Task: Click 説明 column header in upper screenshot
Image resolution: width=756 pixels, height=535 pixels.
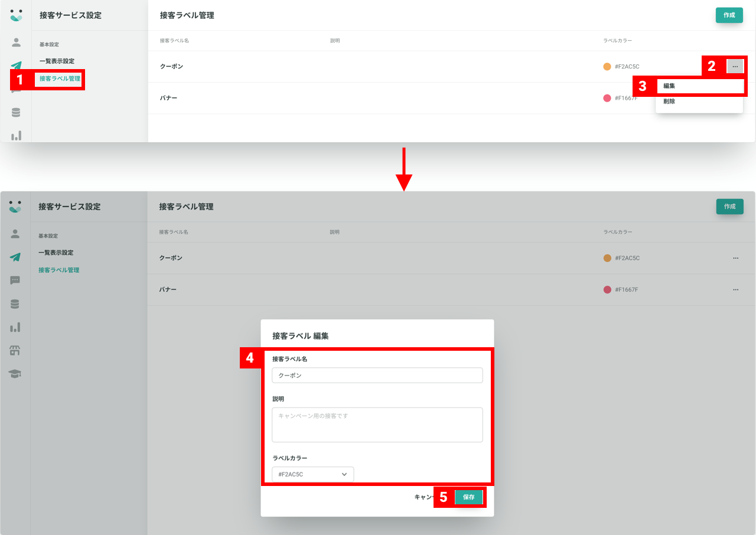Action: 335,41
